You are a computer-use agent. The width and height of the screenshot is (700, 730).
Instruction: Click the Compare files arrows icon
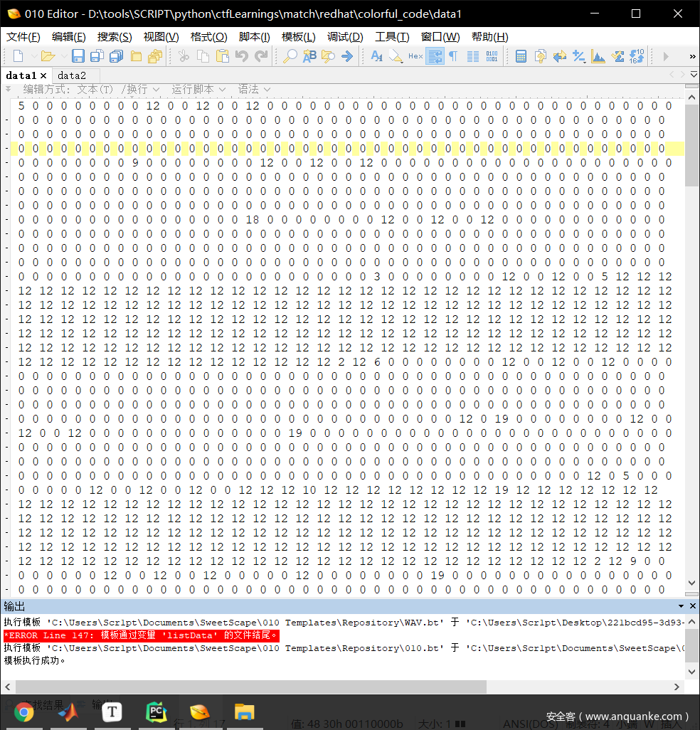tap(560, 56)
